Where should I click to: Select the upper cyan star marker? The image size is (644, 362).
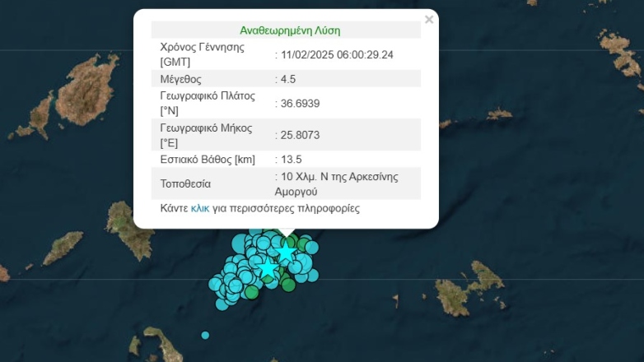[x=286, y=253]
